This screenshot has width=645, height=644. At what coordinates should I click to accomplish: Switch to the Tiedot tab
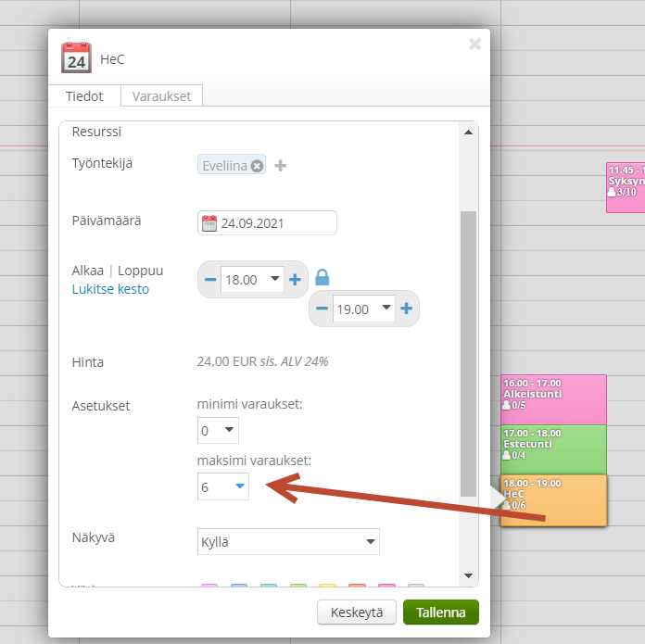pos(84,96)
